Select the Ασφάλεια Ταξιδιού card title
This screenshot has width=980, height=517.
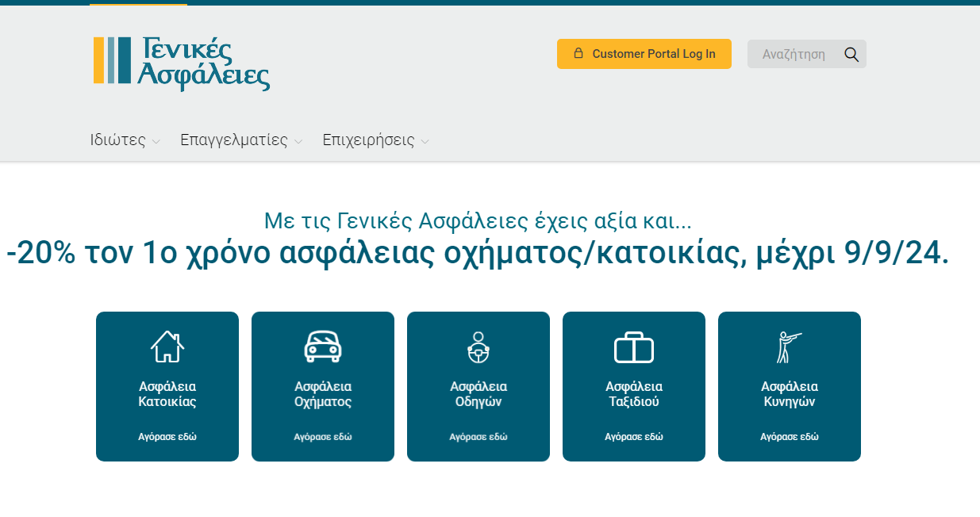click(634, 394)
